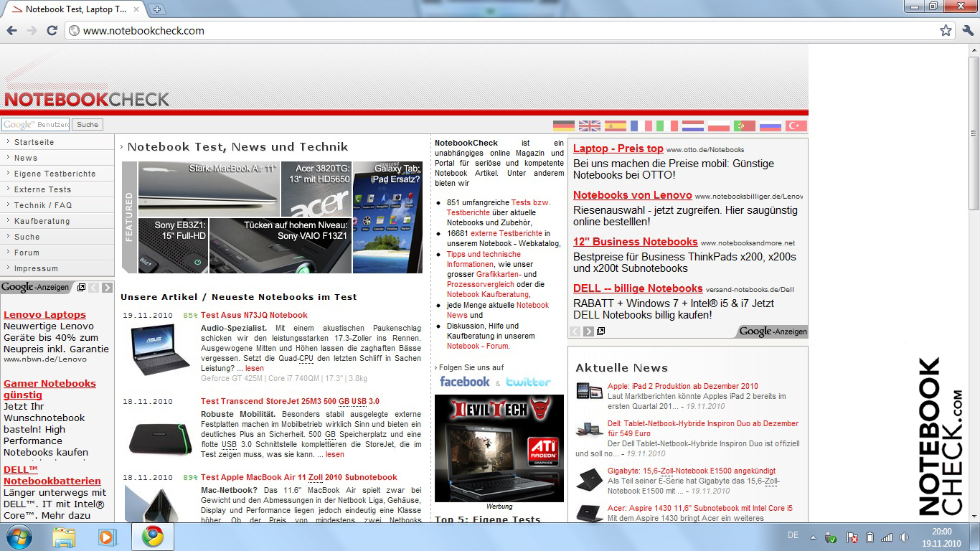Open featured Galaxy Tab tile
The height and width of the screenshot is (551, 980).
pos(387,217)
